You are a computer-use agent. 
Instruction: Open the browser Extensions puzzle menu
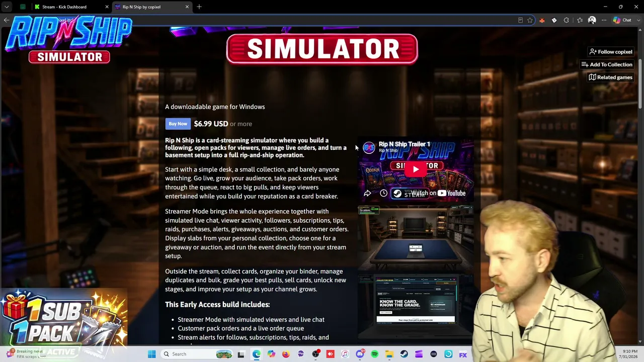567,20
